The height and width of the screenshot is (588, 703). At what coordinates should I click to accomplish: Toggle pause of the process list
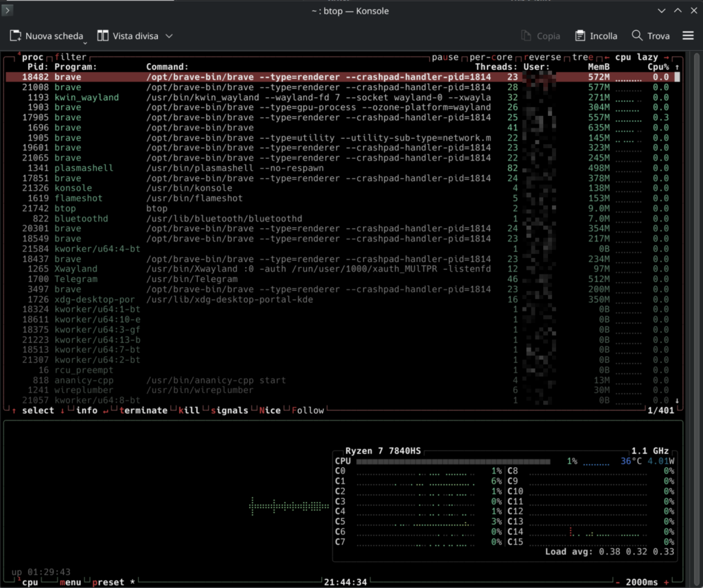(445, 57)
